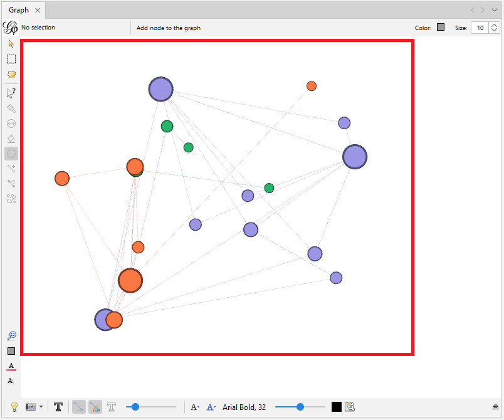Select the Direct Selection arrow tool
Viewport: 504px width, 420px height.
[x=11, y=44]
